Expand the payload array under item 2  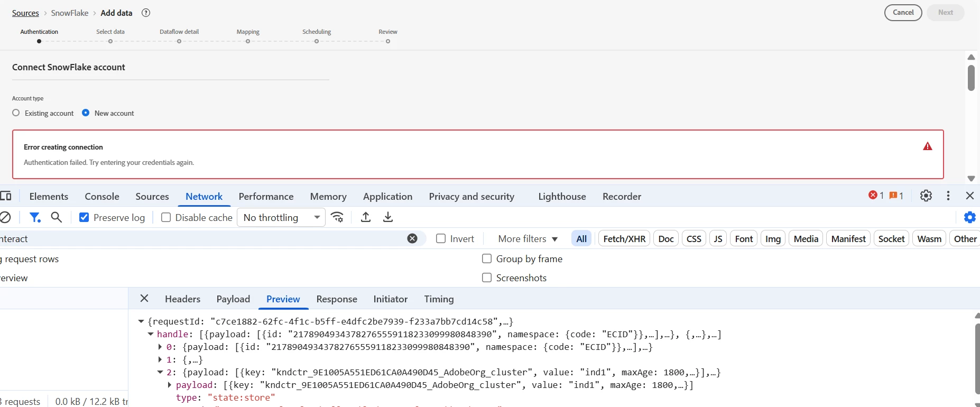(x=170, y=385)
